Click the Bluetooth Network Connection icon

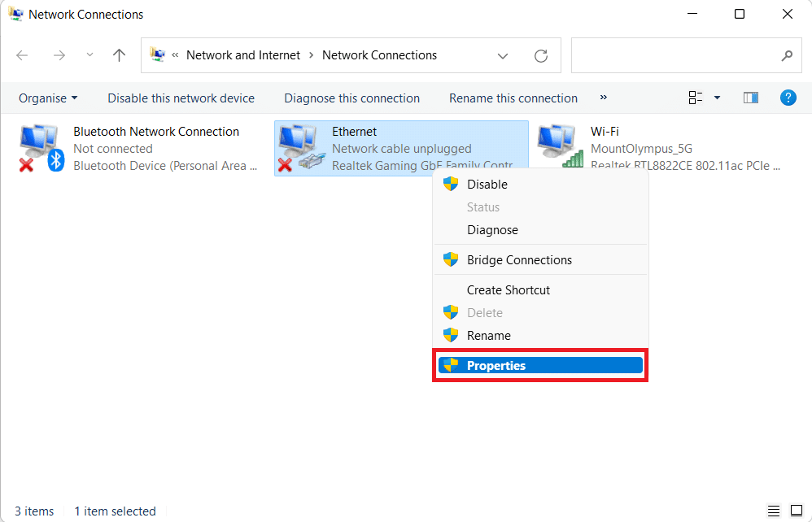[x=38, y=145]
